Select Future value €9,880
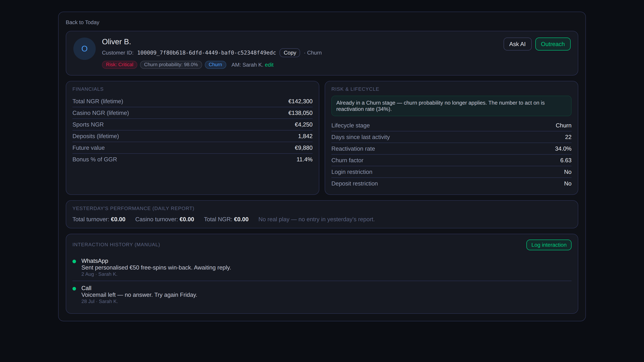Viewport: 644px width, 362px height. [x=303, y=148]
